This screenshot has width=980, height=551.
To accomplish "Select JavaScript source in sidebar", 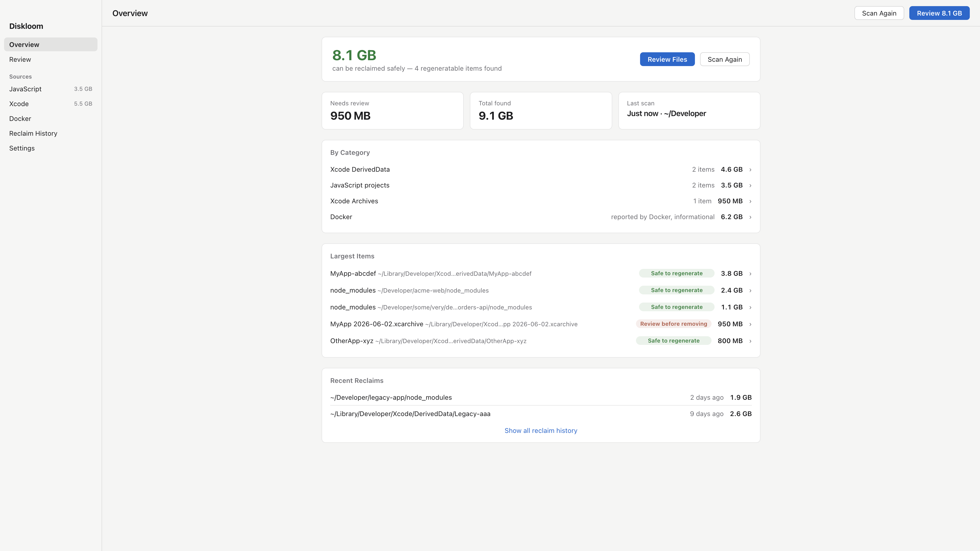I will point(51,89).
